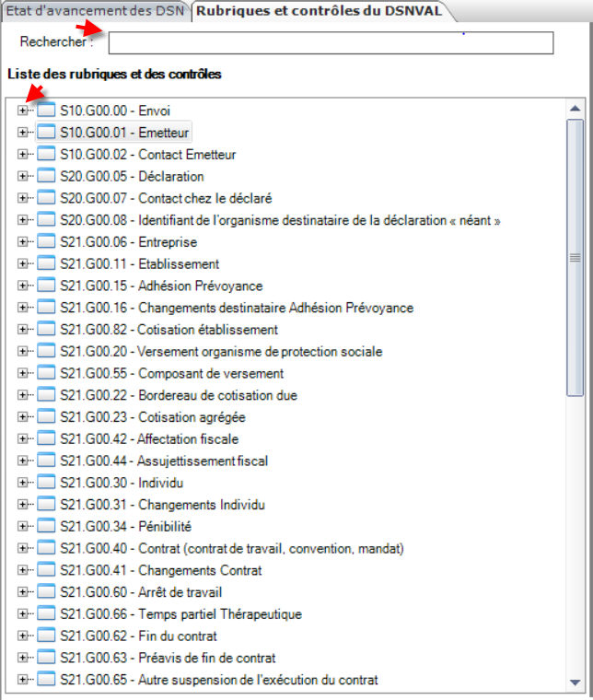Viewport: 593px width, 700px height.
Task: Click the folder icon of S21.G00.31 Changements Individu
Action: tap(46, 503)
